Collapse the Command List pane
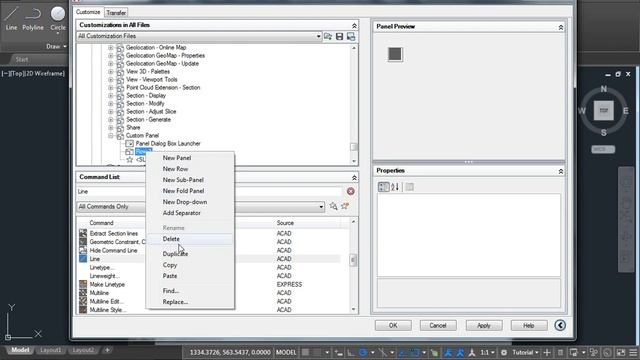This screenshot has height=360, width=640. (x=354, y=177)
